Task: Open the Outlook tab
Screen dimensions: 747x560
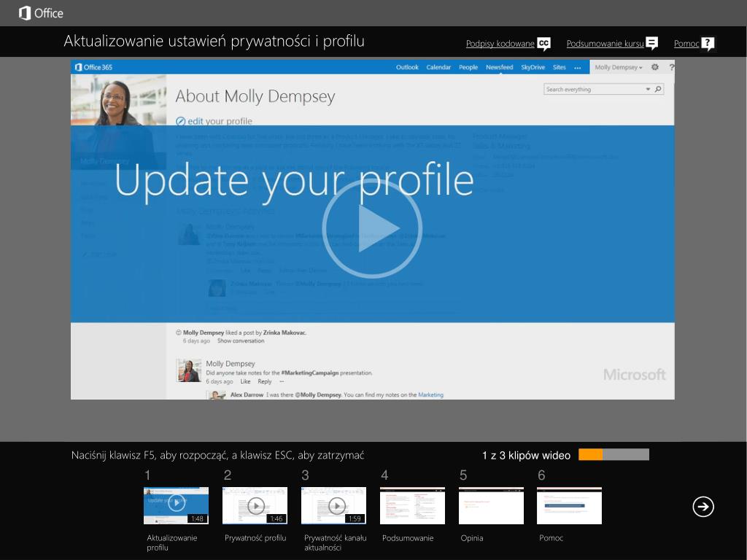Action: point(407,67)
